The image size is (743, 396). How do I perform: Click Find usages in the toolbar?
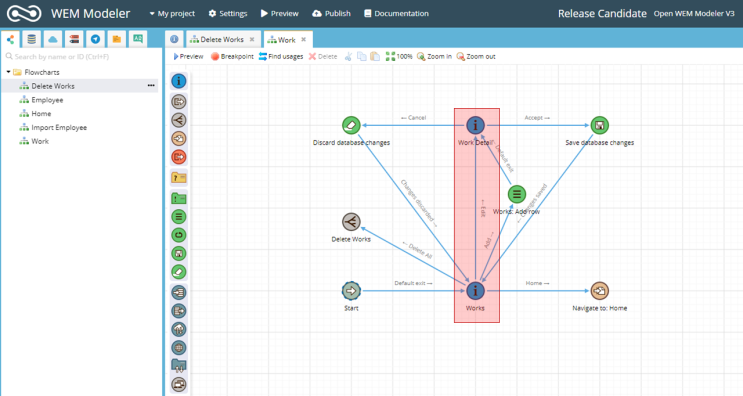tap(281, 56)
